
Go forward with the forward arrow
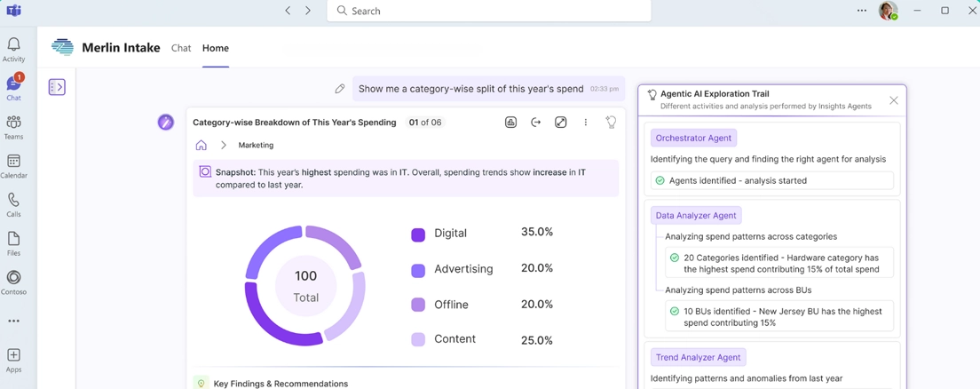(x=307, y=11)
